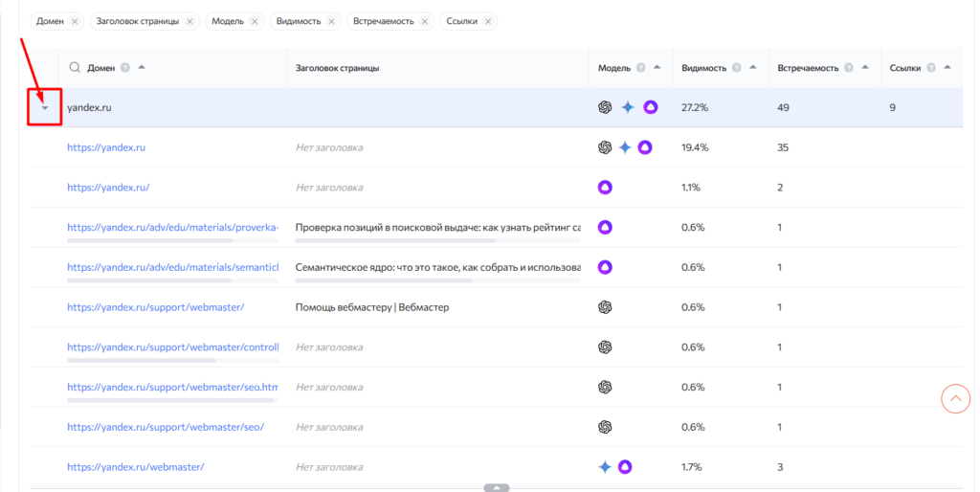Sort the table by Встречаемость arrow
The height and width of the screenshot is (492, 980).
tap(864, 67)
